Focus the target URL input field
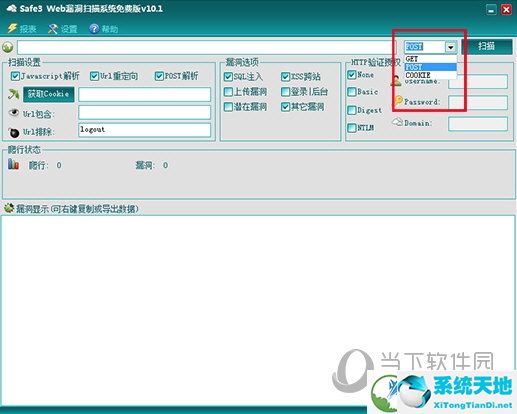517x414 pixels. [x=206, y=47]
